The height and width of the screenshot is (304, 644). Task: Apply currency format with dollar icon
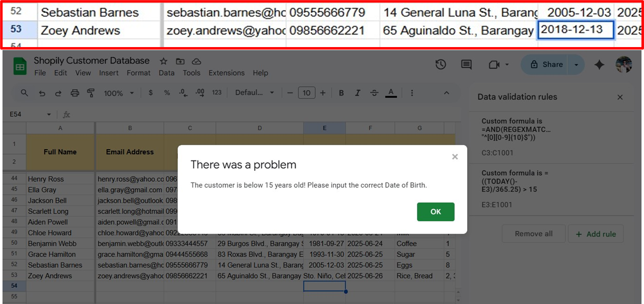151,93
